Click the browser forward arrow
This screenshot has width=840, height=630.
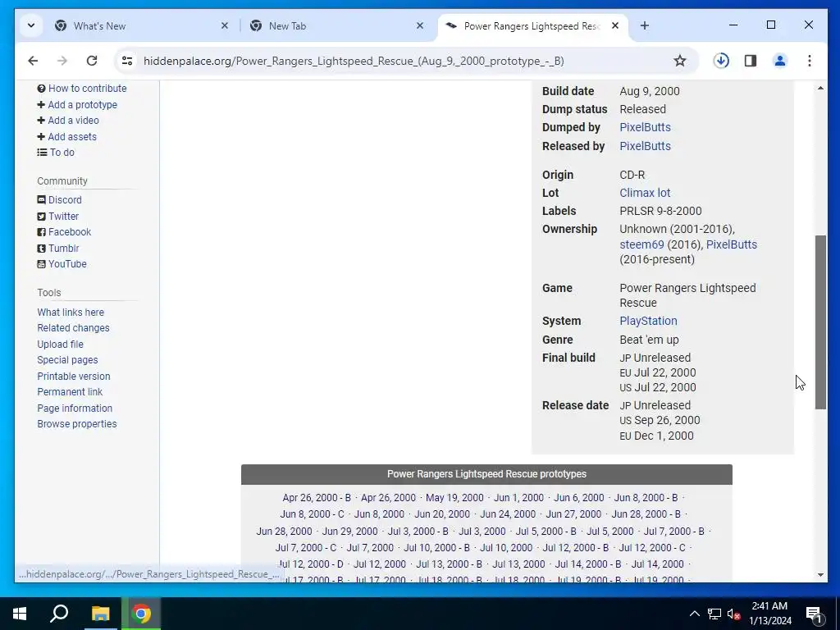tap(62, 61)
